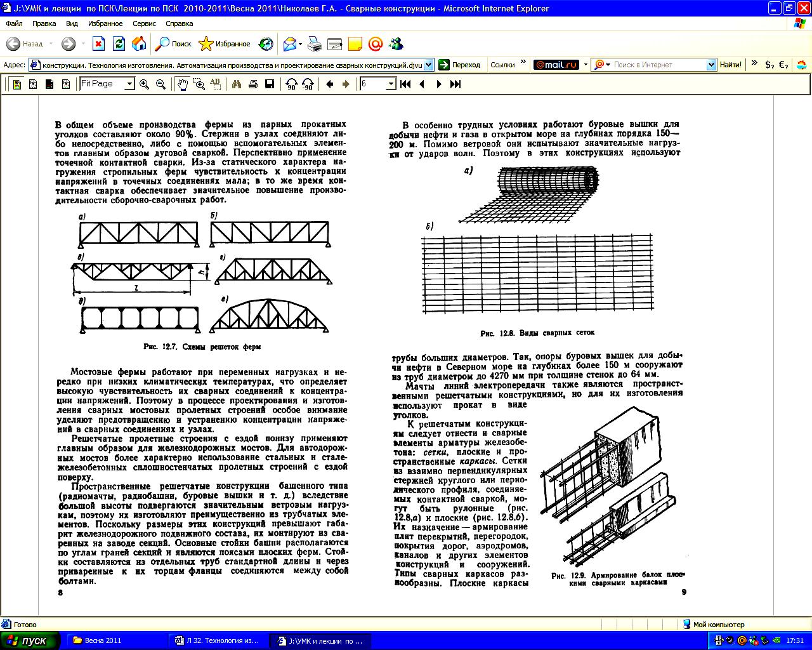Stop page loading with the red X icon
The width and height of the screenshot is (812, 650).
tap(98, 44)
